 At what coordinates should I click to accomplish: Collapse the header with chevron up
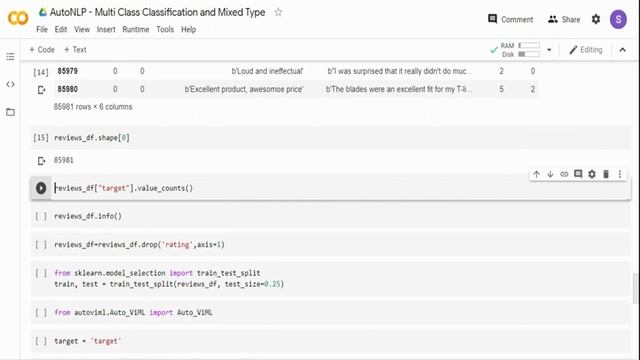pos(622,50)
